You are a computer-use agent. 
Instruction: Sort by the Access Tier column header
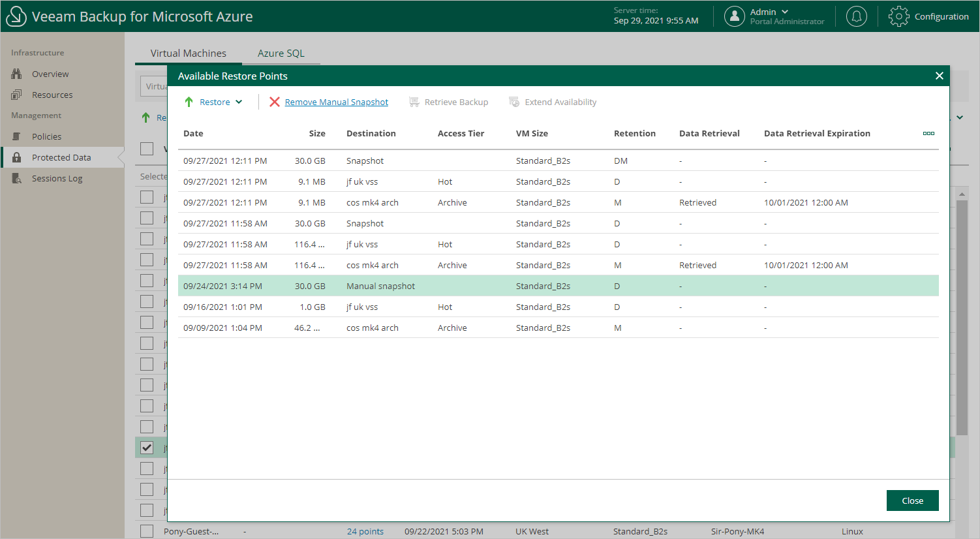coord(461,133)
